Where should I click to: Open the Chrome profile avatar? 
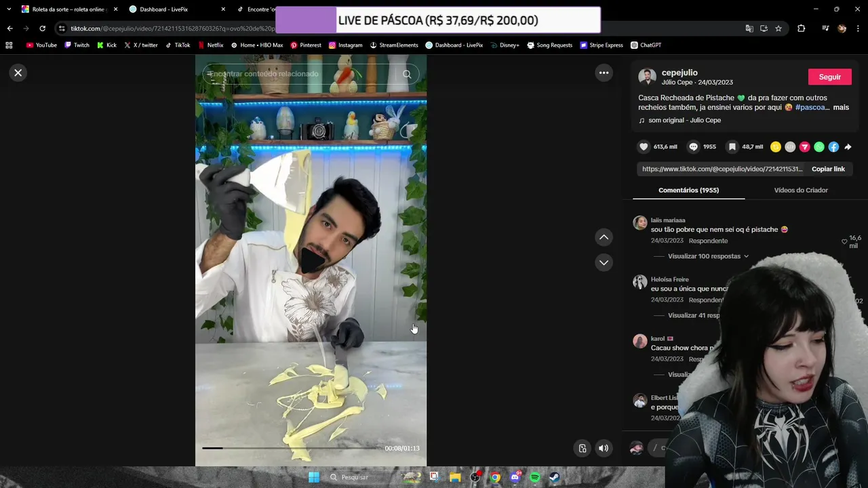click(842, 28)
